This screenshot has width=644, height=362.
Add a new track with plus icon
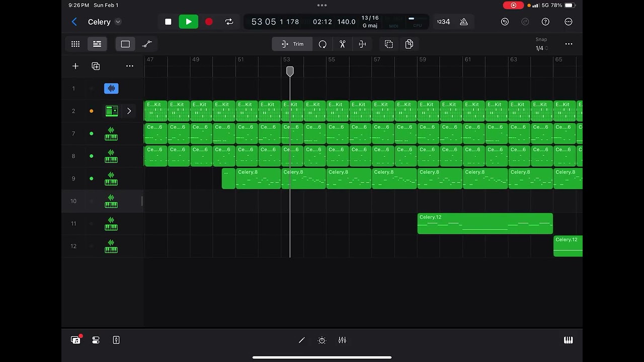click(75, 66)
